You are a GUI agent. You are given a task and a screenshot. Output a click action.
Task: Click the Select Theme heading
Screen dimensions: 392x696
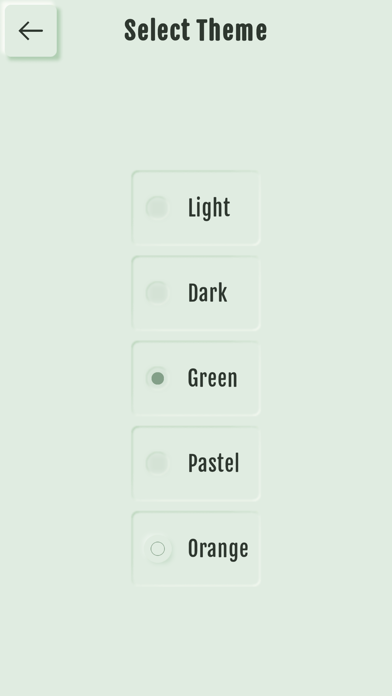coord(196,31)
